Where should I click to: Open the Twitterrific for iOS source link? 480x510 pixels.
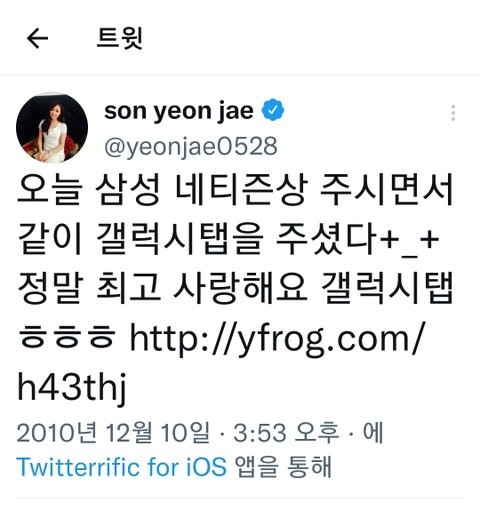click(121, 466)
